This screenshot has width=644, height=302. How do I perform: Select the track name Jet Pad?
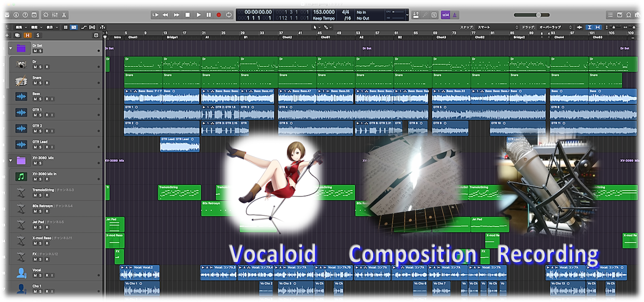coord(38,222)
